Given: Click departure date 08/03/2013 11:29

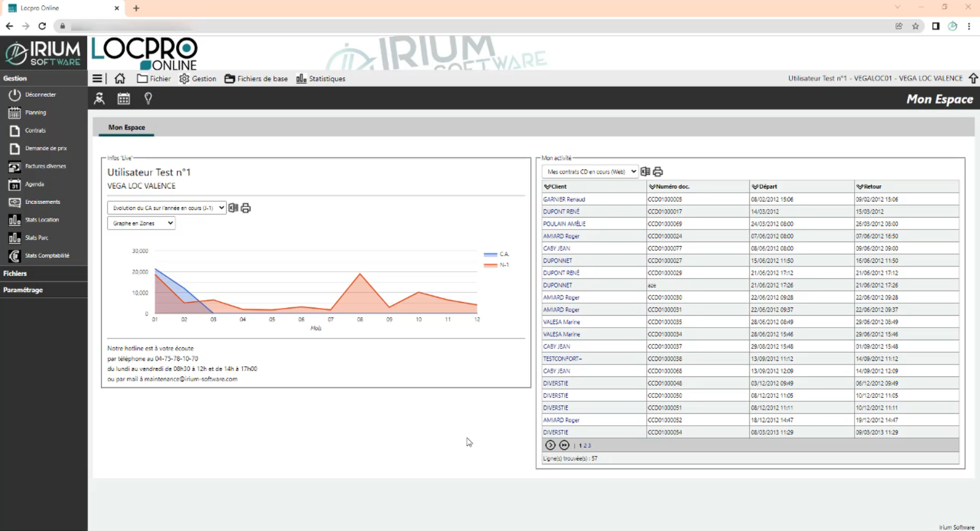Looking at the screenshot, I should click(x=772, y=432).
